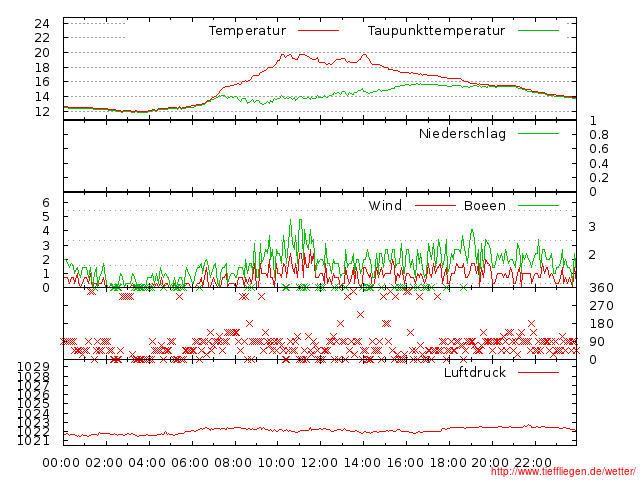Click wind direction axis value 360
The image size is (640, 480).
point(601,288)
